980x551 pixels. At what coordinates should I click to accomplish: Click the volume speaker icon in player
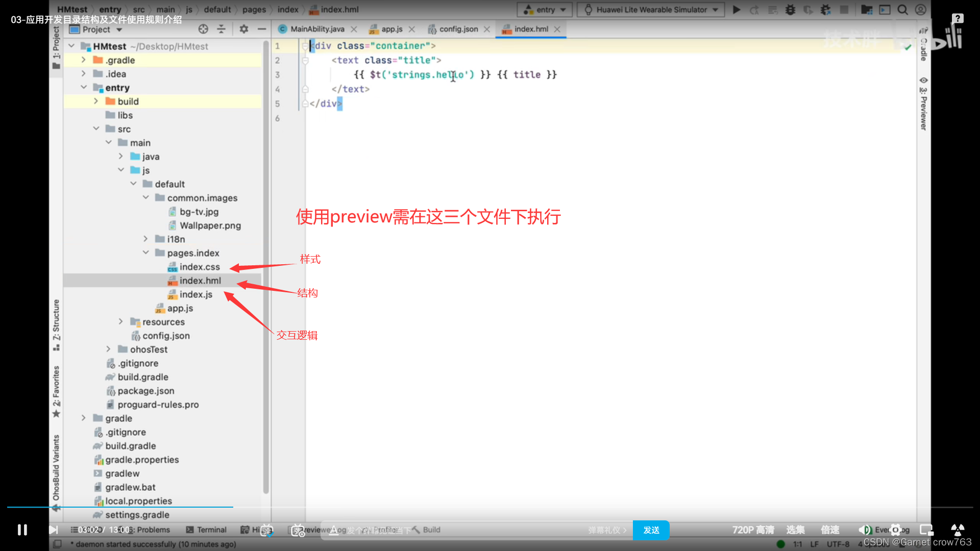[x=865, y=530]
